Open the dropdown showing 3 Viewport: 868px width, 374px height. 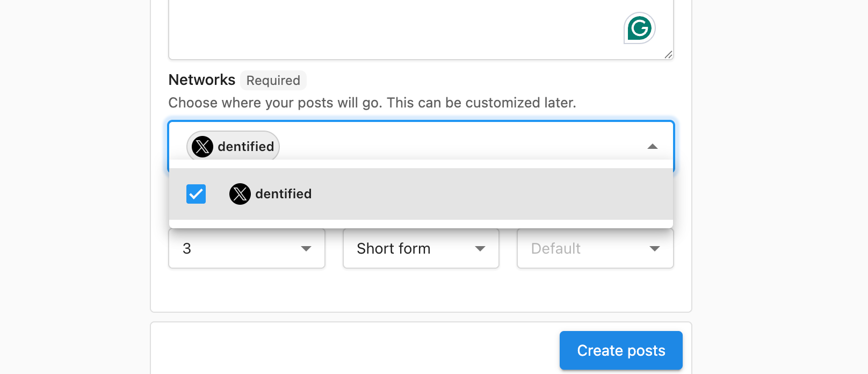247,248
